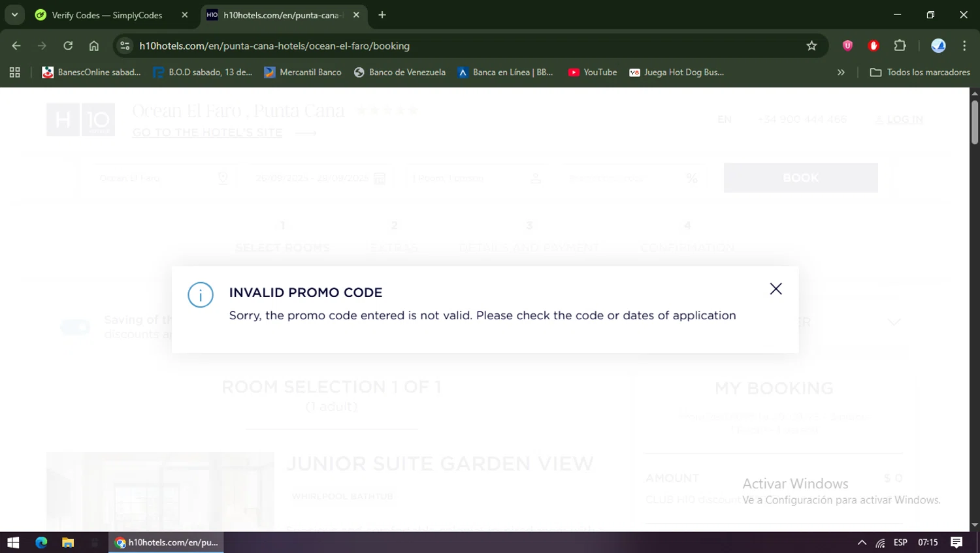Open the Extensions puzzle icon

900,46
